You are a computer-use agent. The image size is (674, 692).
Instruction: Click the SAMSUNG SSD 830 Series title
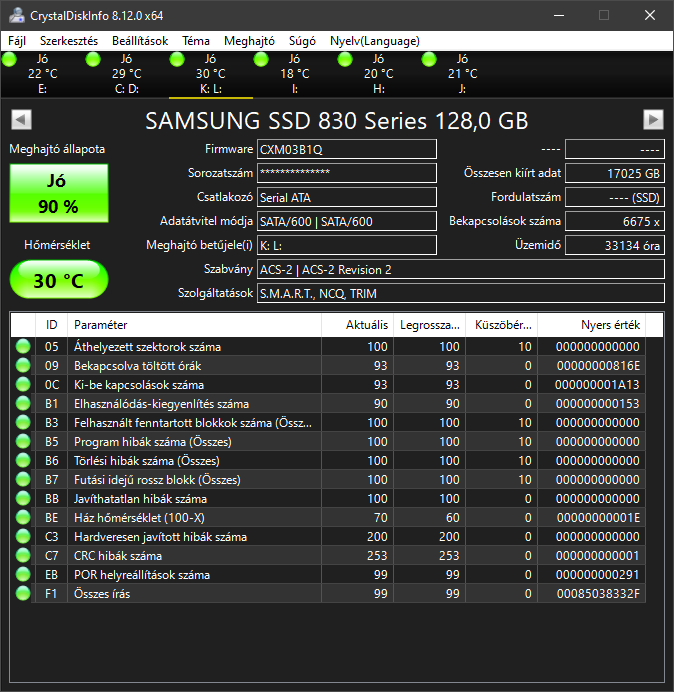[337, 120]
